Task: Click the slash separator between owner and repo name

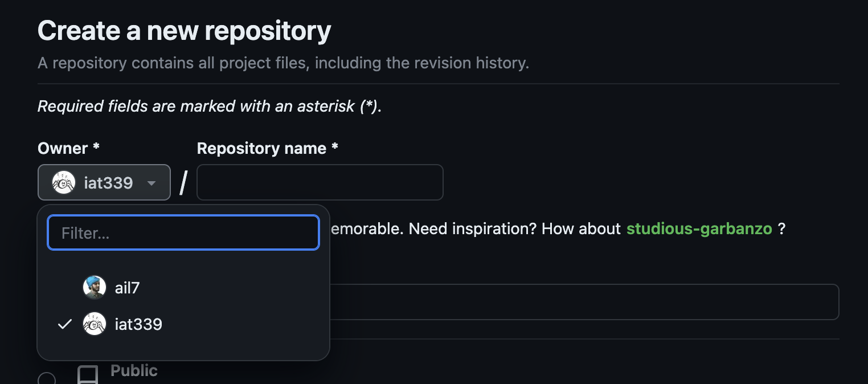Action: coord(183,182)
